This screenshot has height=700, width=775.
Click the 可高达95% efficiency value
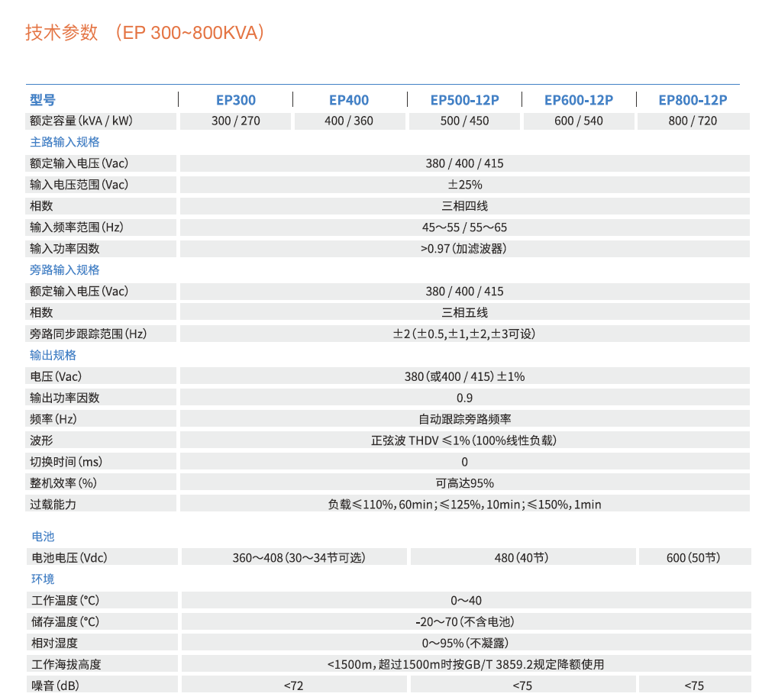(464, 483)
